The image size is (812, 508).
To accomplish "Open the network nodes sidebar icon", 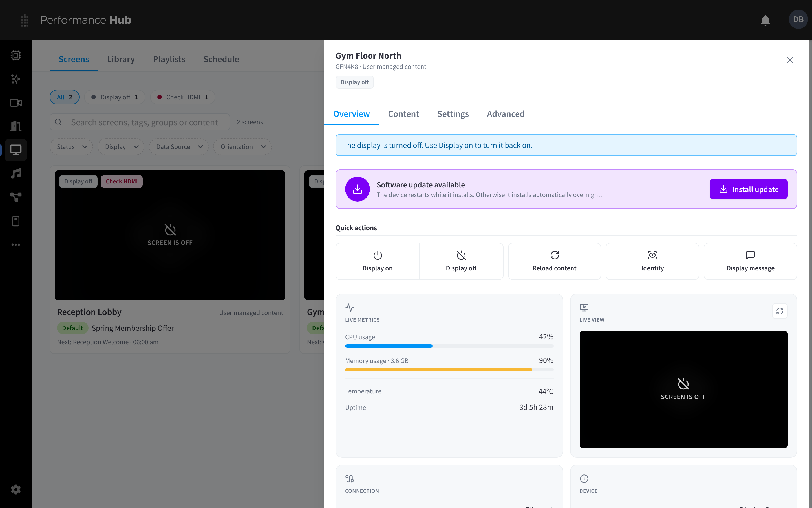I will pyautogui.click(x=16, y=197).
